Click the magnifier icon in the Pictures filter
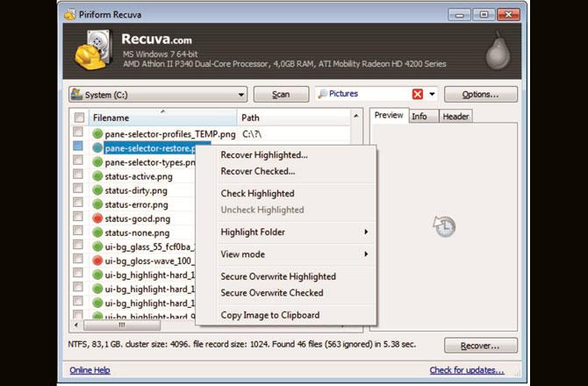Viewport: 588px width, 386px height. click(x=322, y=94)
